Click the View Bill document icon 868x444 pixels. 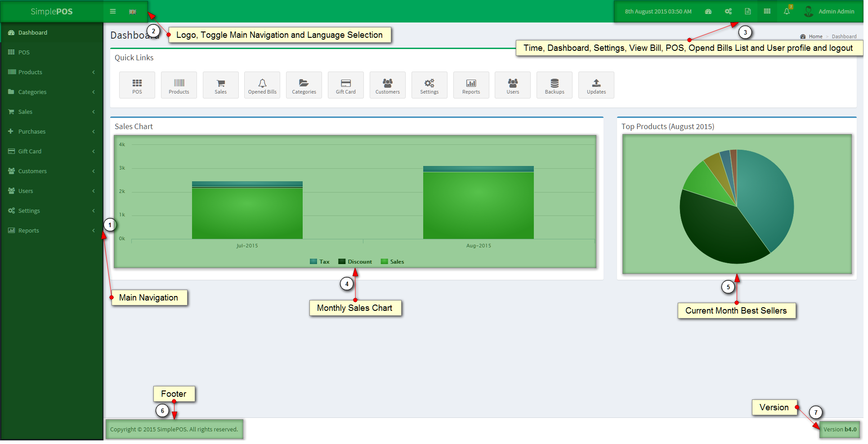(x=747, y=12)
